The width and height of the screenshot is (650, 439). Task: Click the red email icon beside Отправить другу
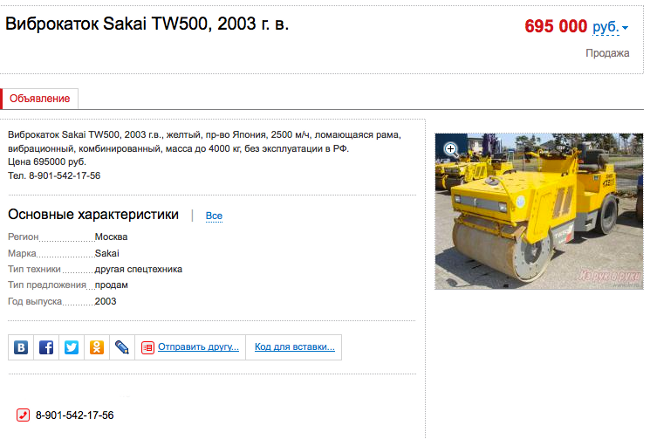click(x=148, y=347)
